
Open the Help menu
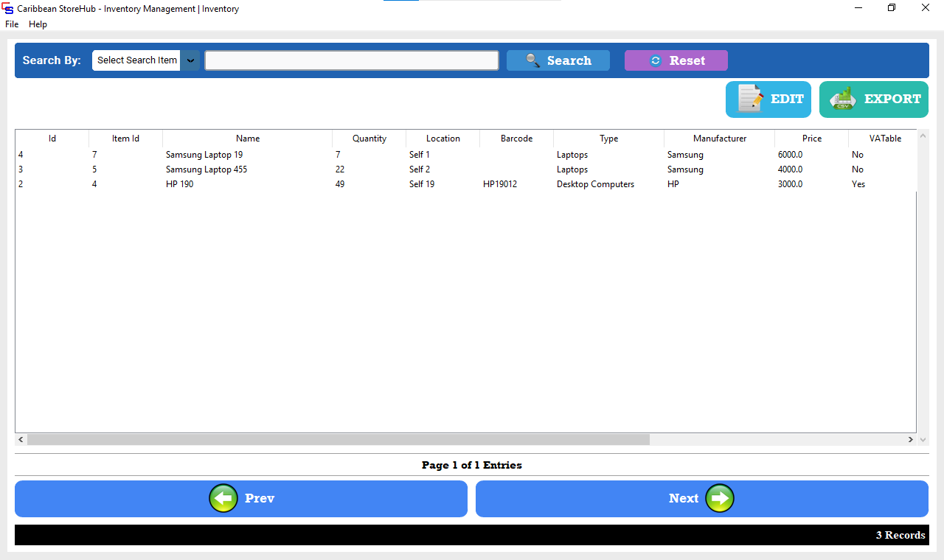[38, 24]
